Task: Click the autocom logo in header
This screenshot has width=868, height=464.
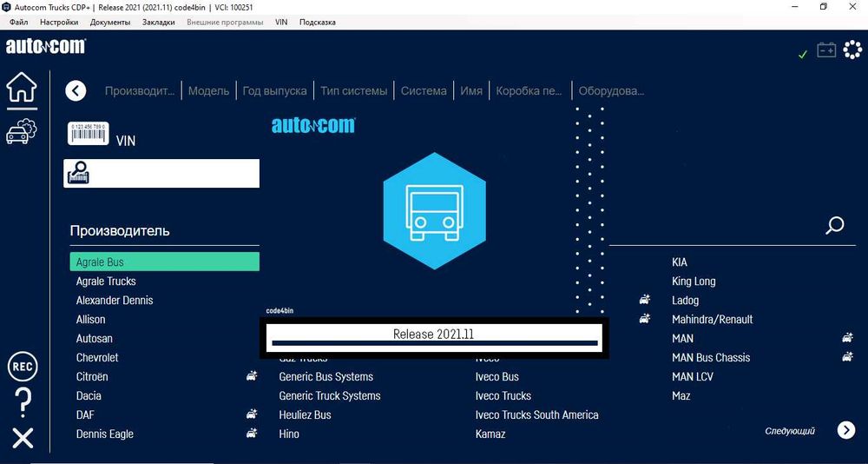Action: 46,47
